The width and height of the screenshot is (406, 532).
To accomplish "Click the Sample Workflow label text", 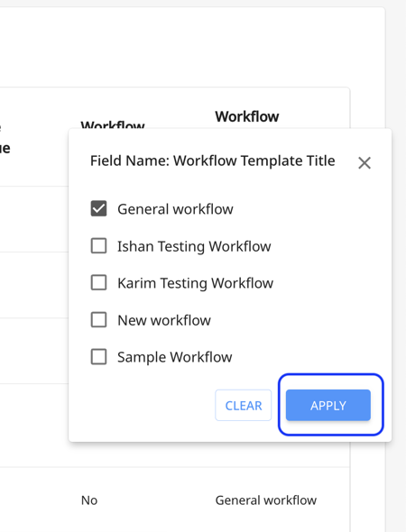I will [x=175, y=357].
